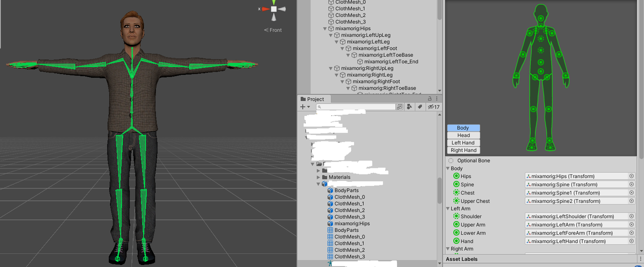644x267 pixels.
Task: Open object picker for the Chest bone field
Action: (x=631, y=192)
